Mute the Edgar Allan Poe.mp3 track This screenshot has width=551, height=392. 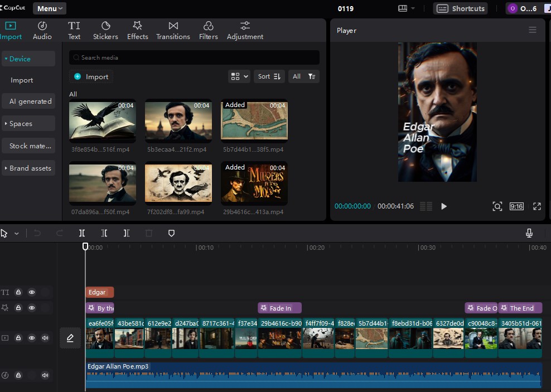(45, 375)
